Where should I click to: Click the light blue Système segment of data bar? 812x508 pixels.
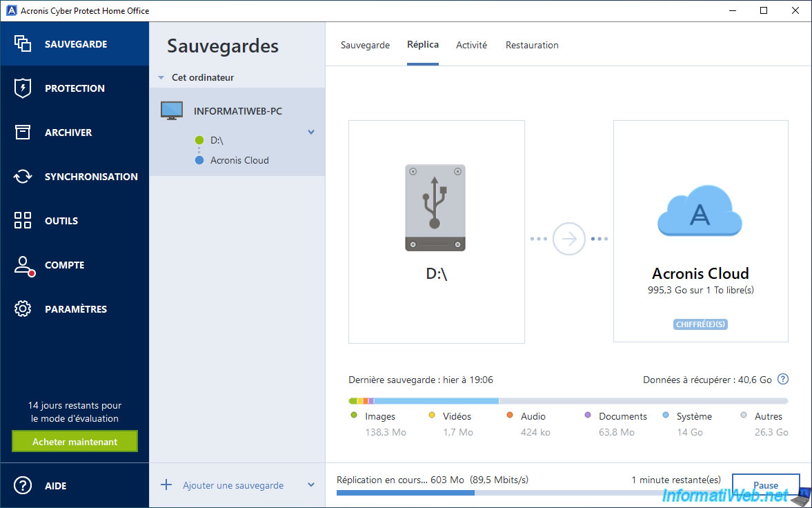pyautogui.click(x=437, y=401)
